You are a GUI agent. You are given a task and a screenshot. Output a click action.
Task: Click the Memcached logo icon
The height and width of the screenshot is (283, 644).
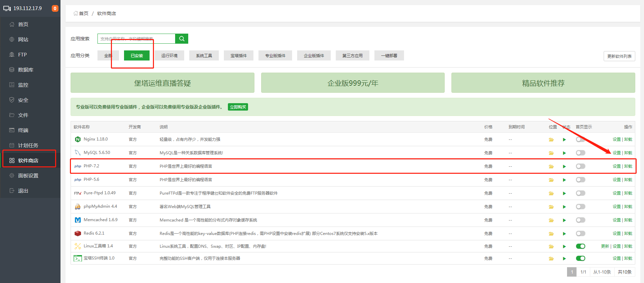pos(78,220)
